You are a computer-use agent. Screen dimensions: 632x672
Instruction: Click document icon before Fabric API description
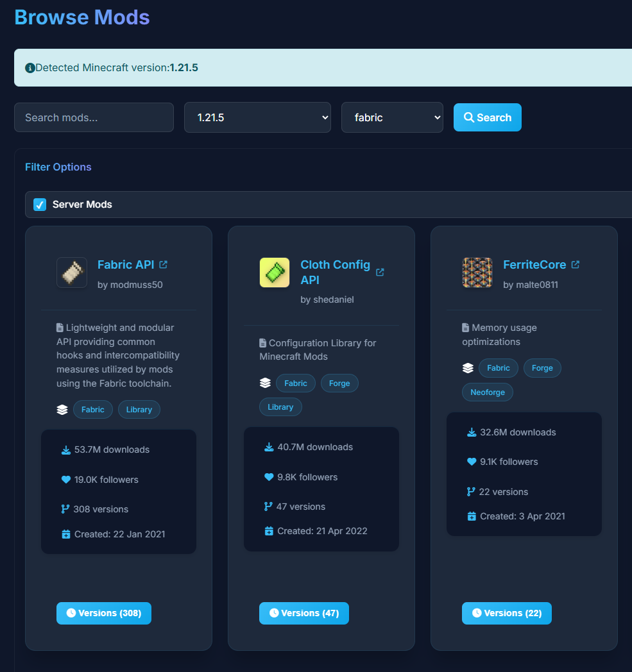[x=60, y=328]
